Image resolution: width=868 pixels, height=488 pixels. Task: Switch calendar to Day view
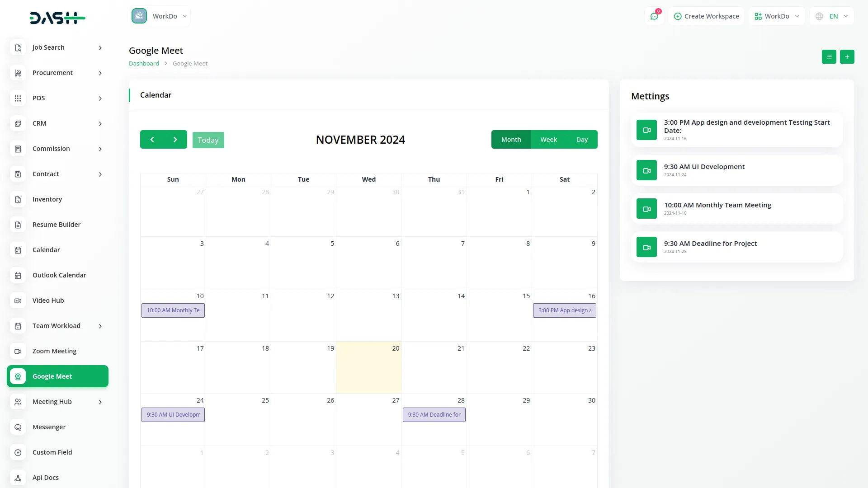point(582,140)
